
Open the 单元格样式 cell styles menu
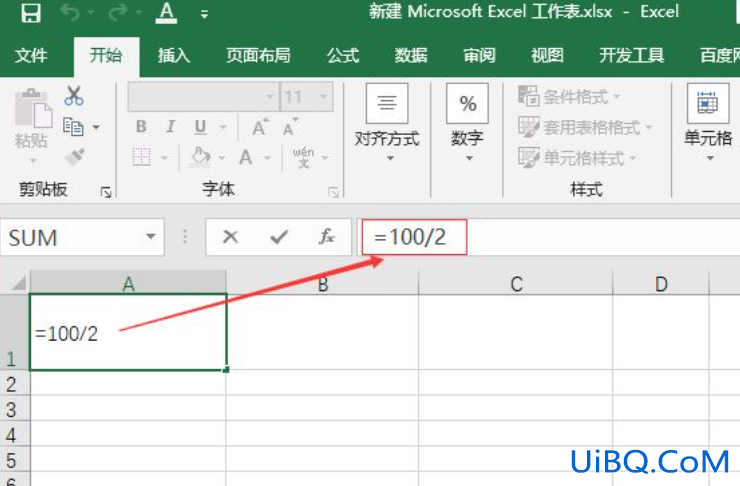coord(577,157)
